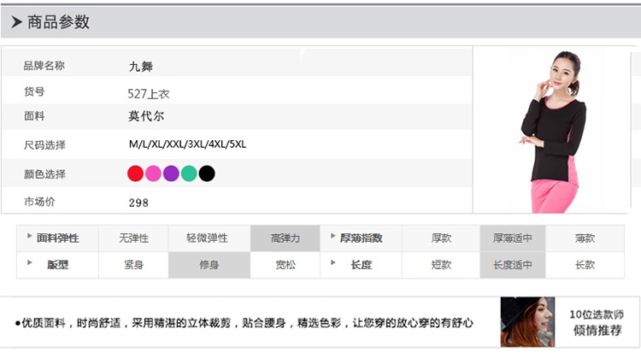Click the arrow icon beside 商品参数 header
The height and width of the screenshot is (364, 641).
click(x=16, y=22)
